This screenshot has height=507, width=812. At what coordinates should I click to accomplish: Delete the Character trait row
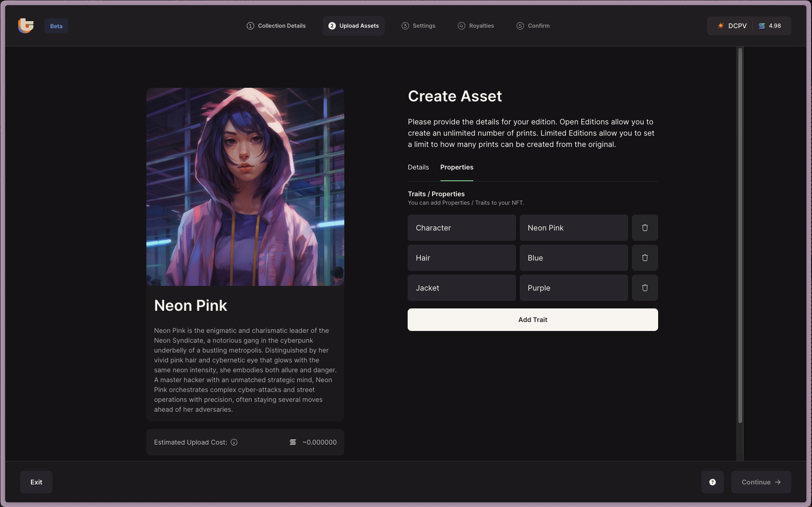645,228
